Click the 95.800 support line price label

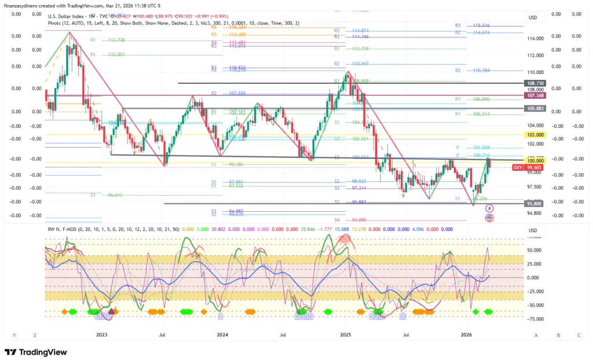tap(533, 204)
